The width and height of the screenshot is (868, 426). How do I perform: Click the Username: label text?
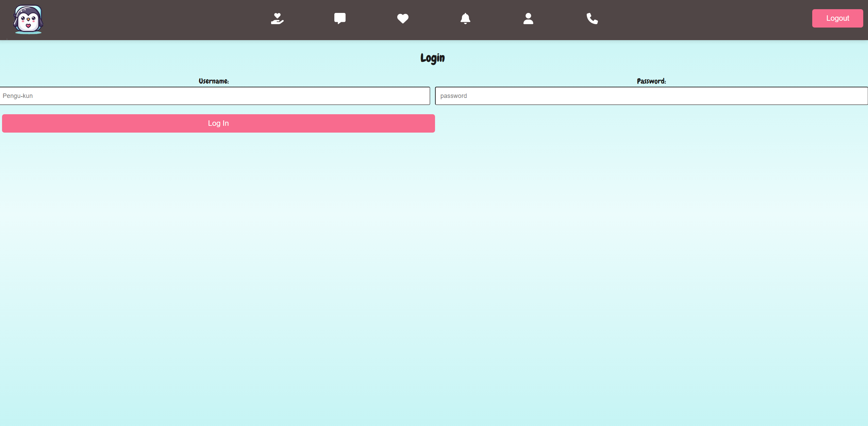coord(214,81)
